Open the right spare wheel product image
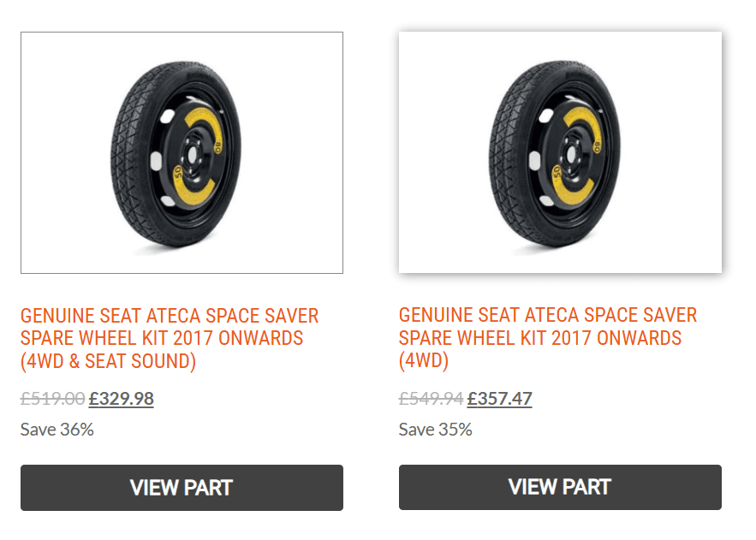This screenshot has height=540, width=756. click(560, 153)
